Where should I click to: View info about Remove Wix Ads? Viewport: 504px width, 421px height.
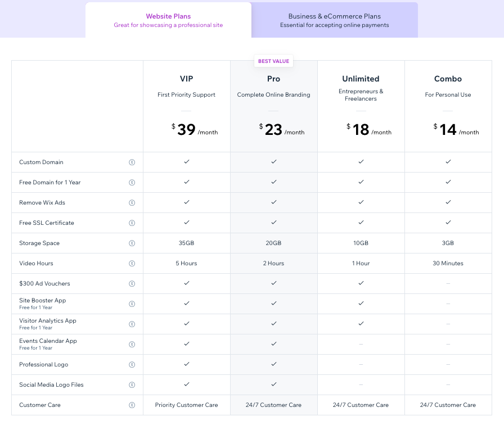point(132,202)
